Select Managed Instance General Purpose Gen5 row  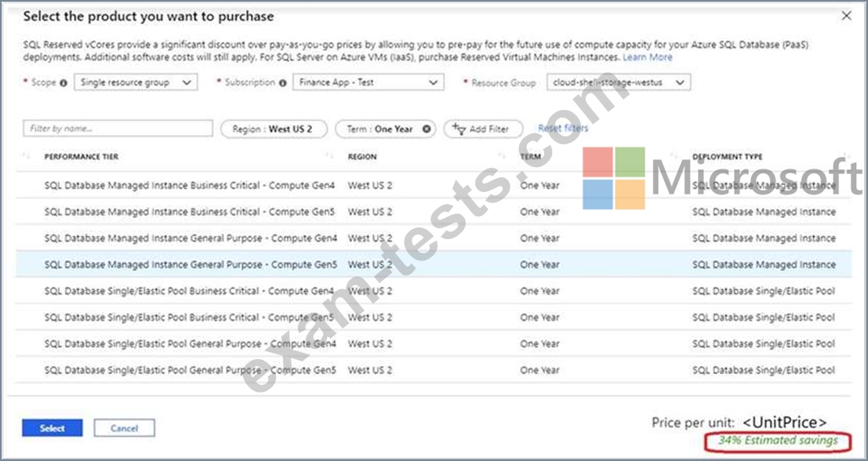434,264
